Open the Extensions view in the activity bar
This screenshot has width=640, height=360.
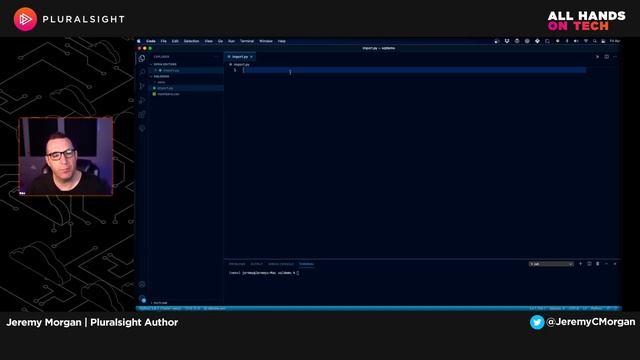(x=142, y=114)
